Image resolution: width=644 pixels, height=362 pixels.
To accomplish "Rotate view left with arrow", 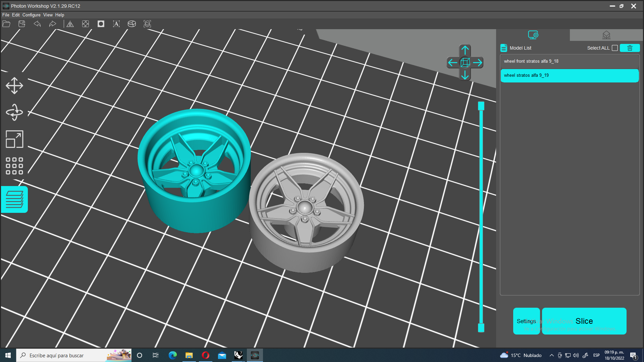I will [452, 62].
